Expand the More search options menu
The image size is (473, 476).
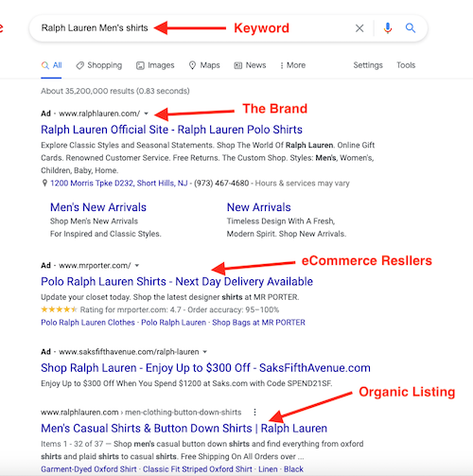pos(293,65)
